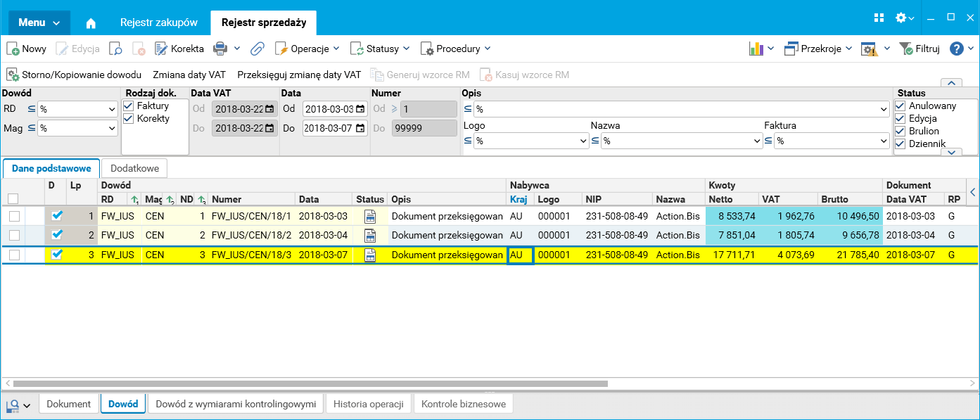Click Zmiana daty VAT button
Viewport: 980px width, 420px height.
point(189,75)
